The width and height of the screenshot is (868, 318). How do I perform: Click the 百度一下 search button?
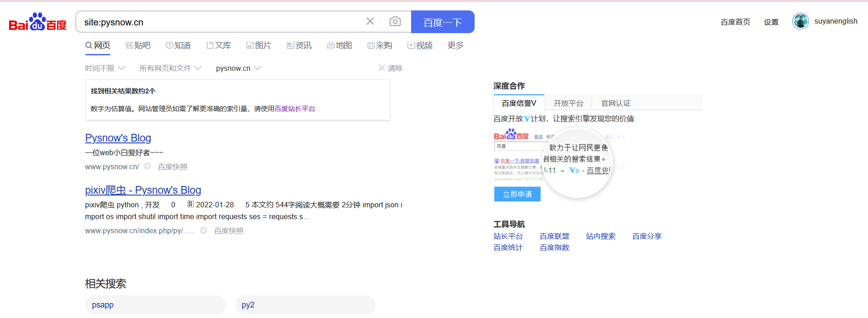[x=442, y=22]
